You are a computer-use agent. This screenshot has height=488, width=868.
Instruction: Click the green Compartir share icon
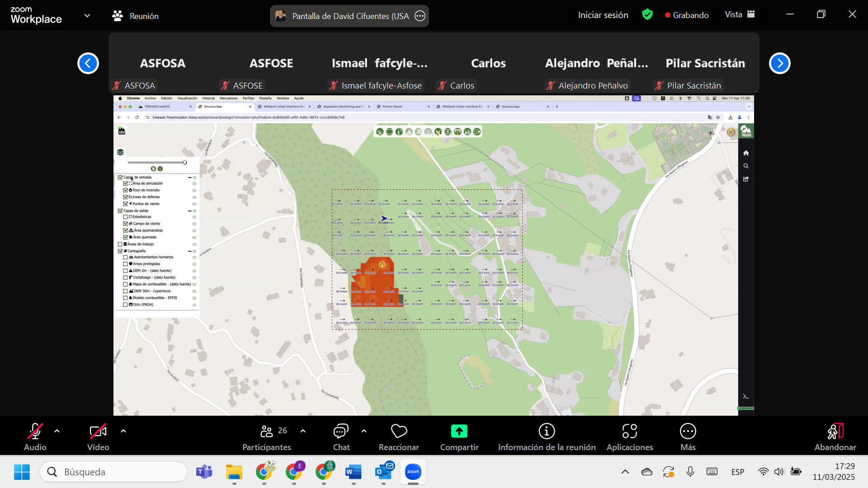pos(459,432)
